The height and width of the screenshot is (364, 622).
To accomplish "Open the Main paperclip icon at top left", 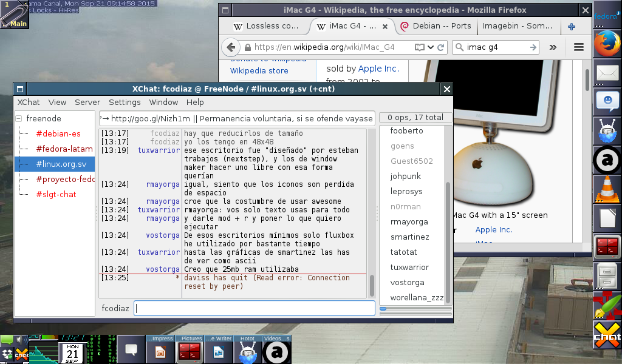I will [x=15, y=15].
